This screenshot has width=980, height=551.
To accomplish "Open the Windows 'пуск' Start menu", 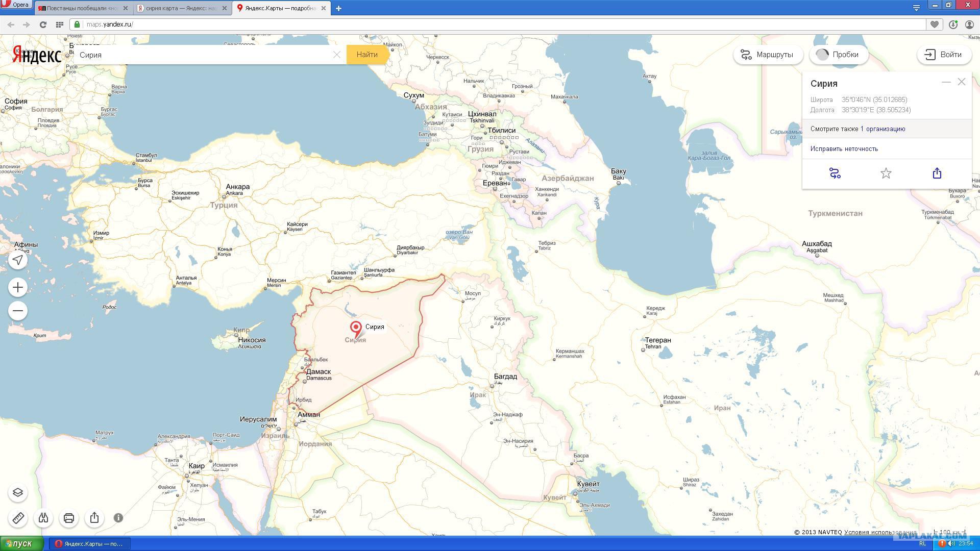I will tap(22, 544).
